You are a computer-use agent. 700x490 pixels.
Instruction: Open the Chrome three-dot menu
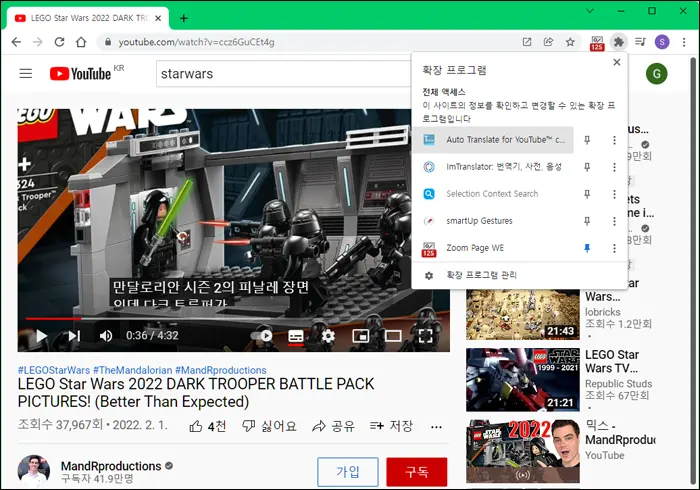(684, 42)
